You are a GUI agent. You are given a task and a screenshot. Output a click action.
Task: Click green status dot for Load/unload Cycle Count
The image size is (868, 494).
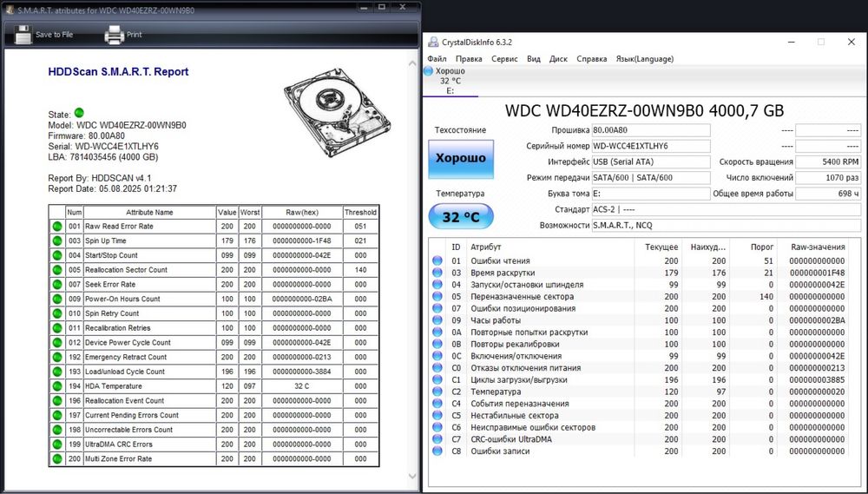pos(57,372)
